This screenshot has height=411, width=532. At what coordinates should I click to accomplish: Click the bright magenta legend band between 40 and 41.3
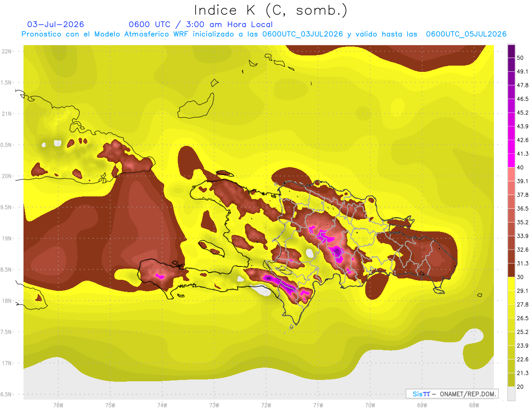point(512,160)
